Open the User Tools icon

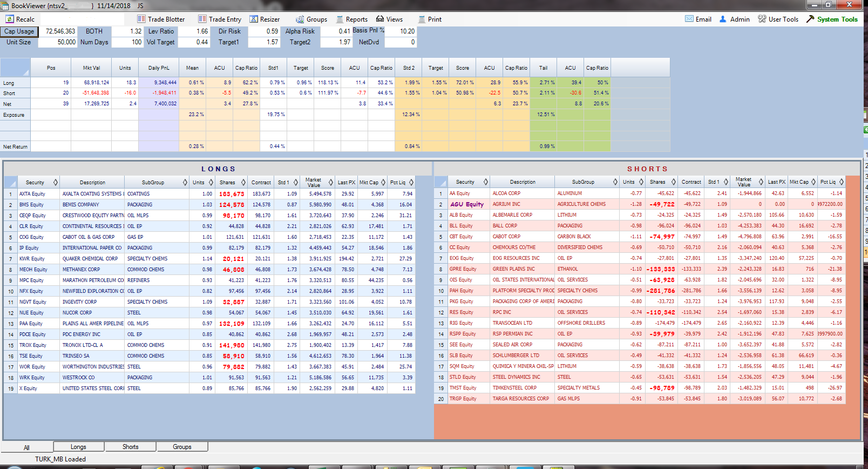click(762, 19)
